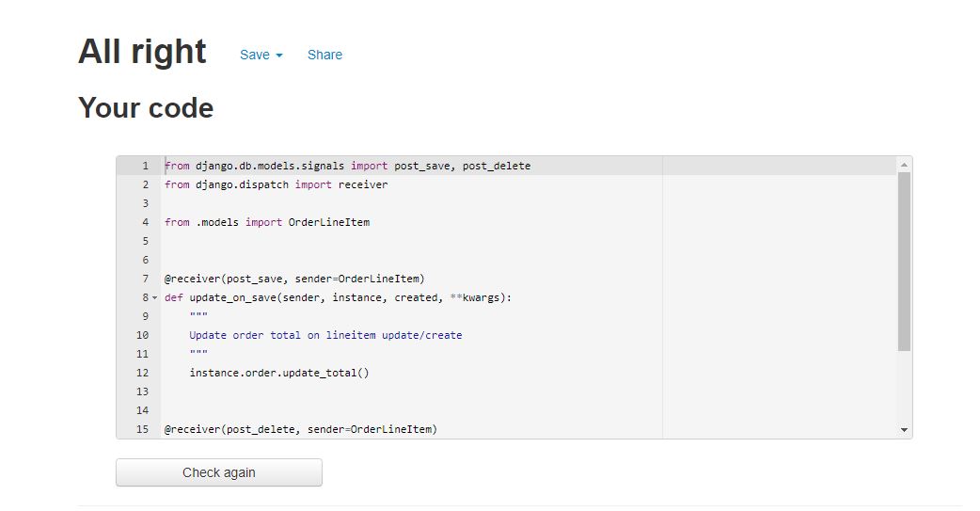This screenshot has width=980, height=511.
Task: Open the Save dropdown menu
Action: pyautogui.click(x=261, y=55)
